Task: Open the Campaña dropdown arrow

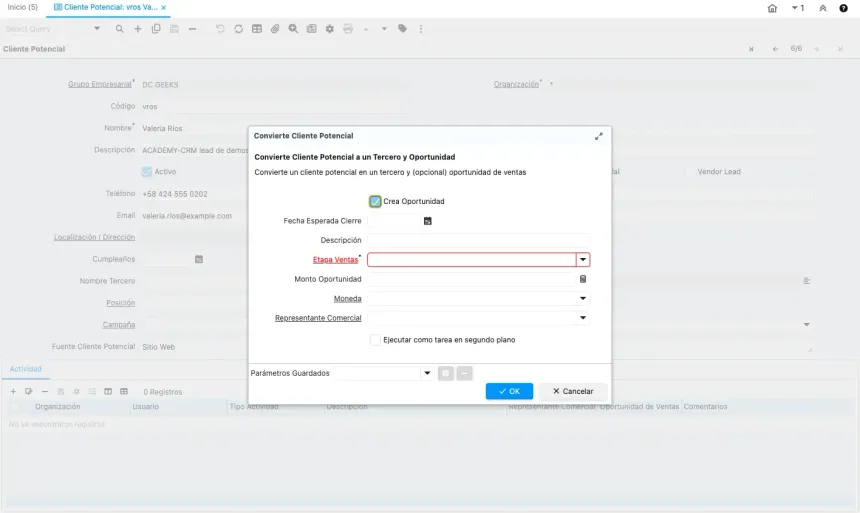Action: coord(807,325)
